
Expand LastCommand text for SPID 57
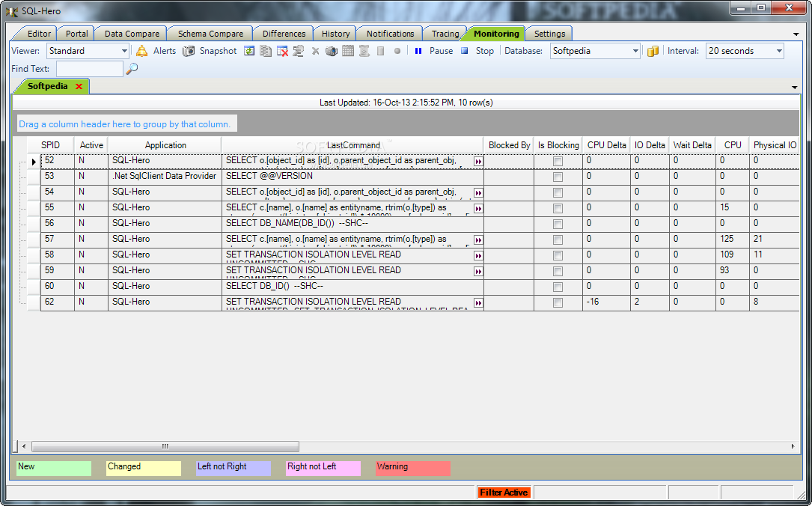coord(478,240)
